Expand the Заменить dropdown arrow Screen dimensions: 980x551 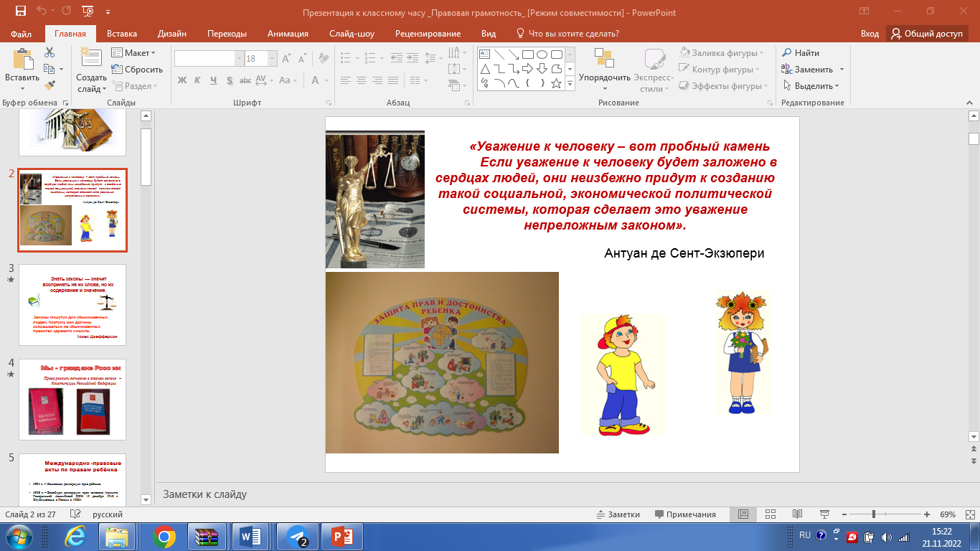coord(842,70)
